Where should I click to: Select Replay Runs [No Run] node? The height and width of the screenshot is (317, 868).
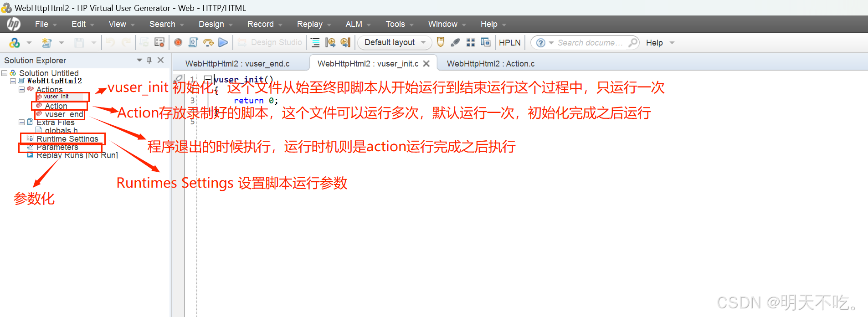[77, 155]
